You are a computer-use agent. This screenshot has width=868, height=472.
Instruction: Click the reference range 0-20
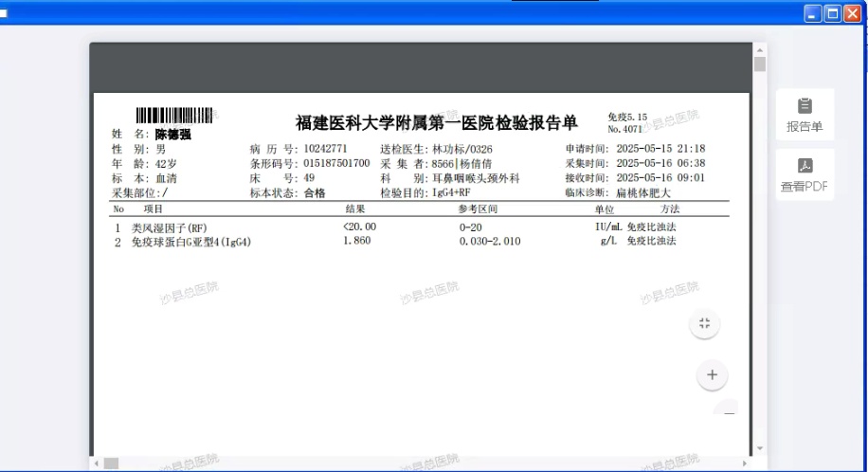(471, 227)
